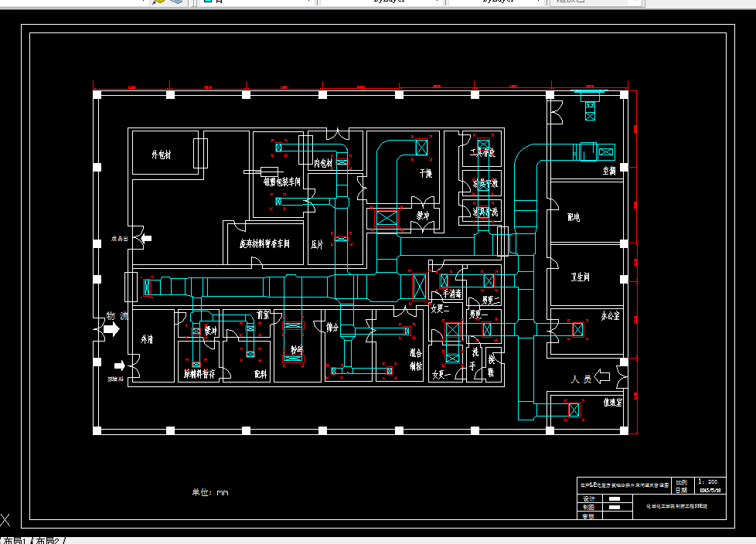
Task: Select the 空调 room label
Action: tap(609, 171)
